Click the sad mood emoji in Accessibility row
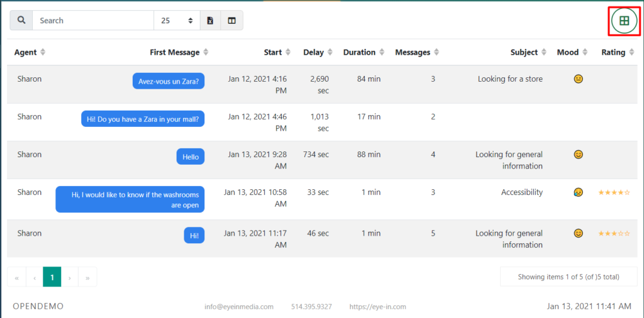Viewport: 644px width, 318px height. point(578,192)
